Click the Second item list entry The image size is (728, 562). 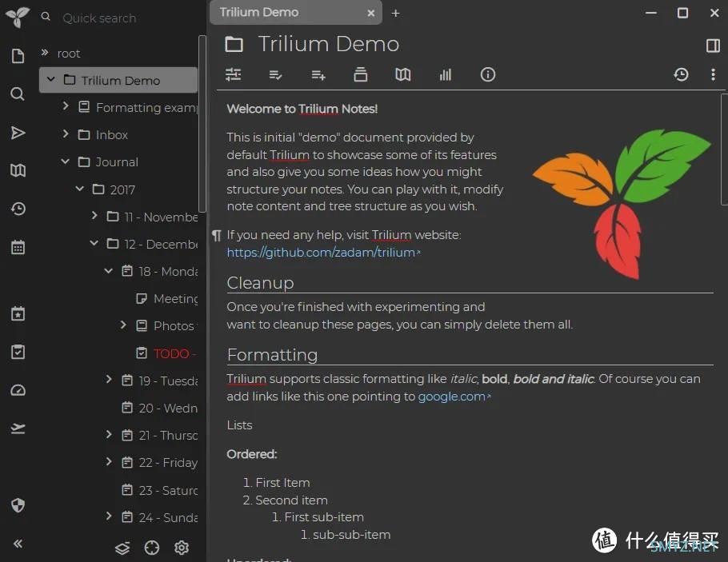tap(291, 500)
